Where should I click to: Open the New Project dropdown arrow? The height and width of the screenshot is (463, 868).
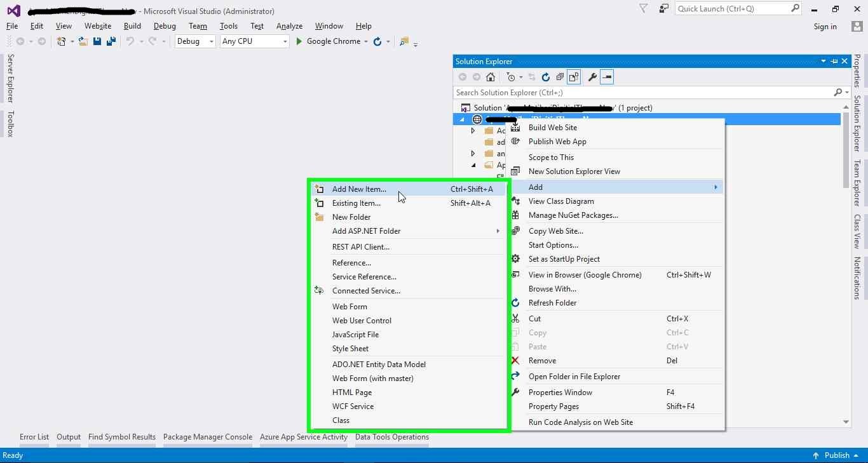click(72, 41)
